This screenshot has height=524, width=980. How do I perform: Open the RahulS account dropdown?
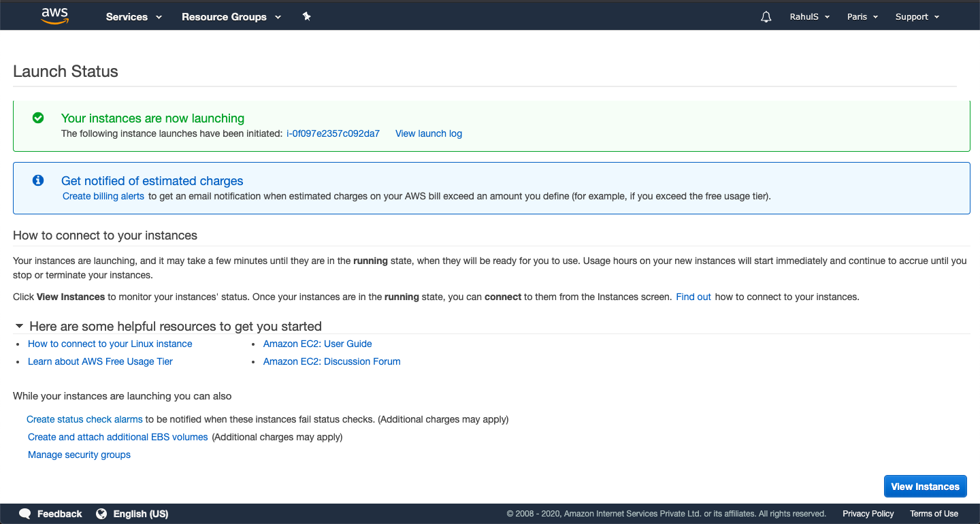(x=809, y=16)
